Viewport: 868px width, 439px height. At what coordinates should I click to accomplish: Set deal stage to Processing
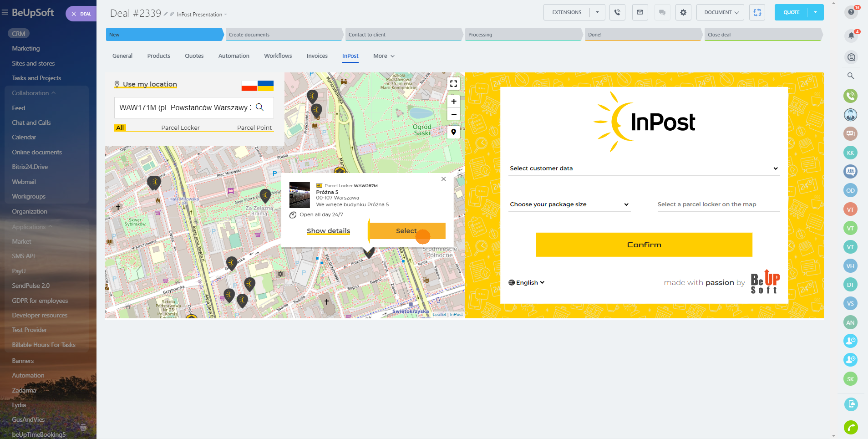tap(523, 35)
